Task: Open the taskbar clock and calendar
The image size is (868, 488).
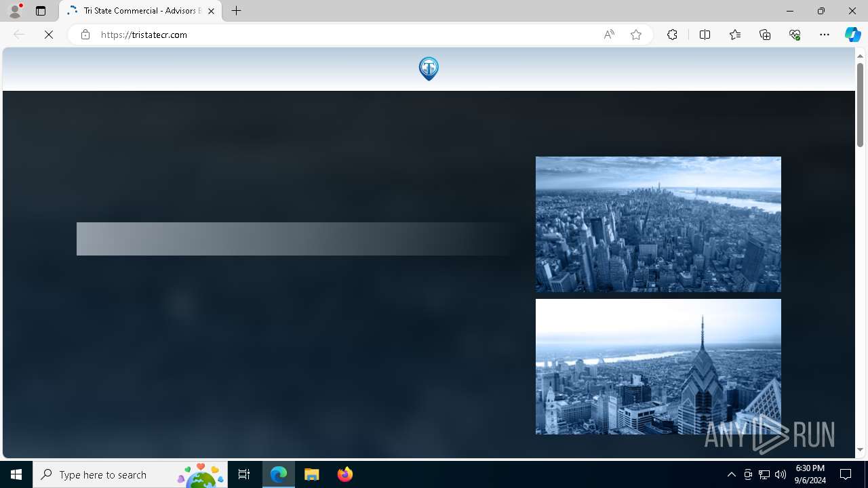Action: [810, 474]
